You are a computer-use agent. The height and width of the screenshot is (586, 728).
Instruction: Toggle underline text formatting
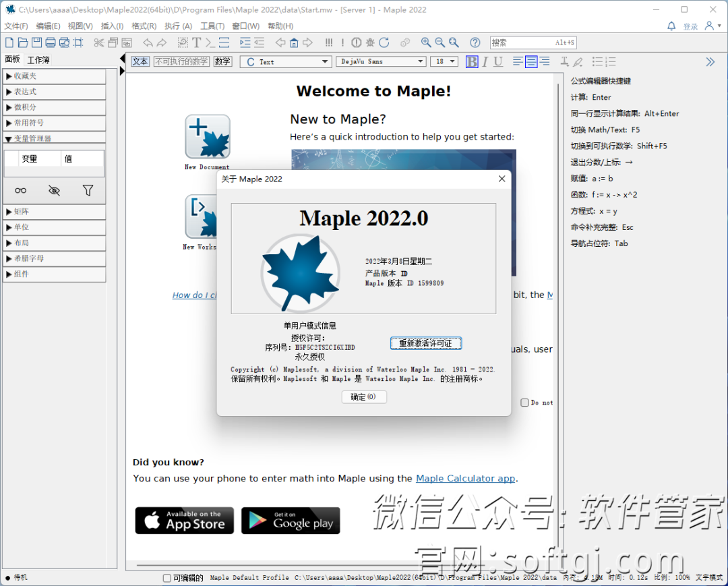(498, 62)
